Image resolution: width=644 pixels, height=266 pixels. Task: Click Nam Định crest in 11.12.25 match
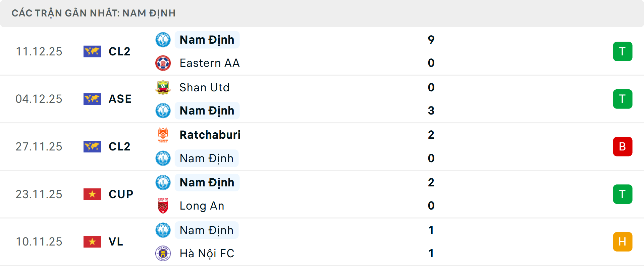(x=163, y=40)
